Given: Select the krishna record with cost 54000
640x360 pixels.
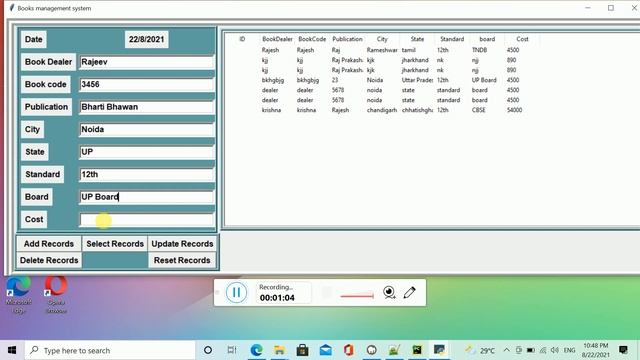Looking at the screenshot, I should click(x=382, y=110).
